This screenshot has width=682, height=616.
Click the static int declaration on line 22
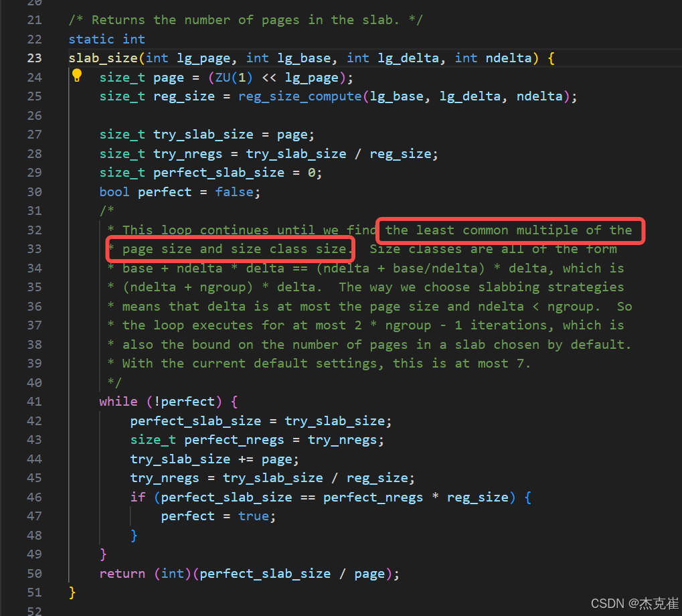point(106,38)
